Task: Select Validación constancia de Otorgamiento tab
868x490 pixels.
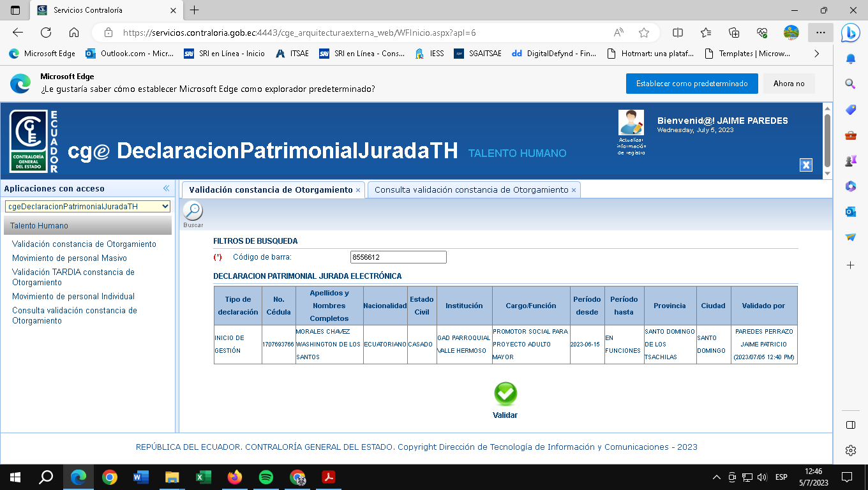Action: click(271, 190)
